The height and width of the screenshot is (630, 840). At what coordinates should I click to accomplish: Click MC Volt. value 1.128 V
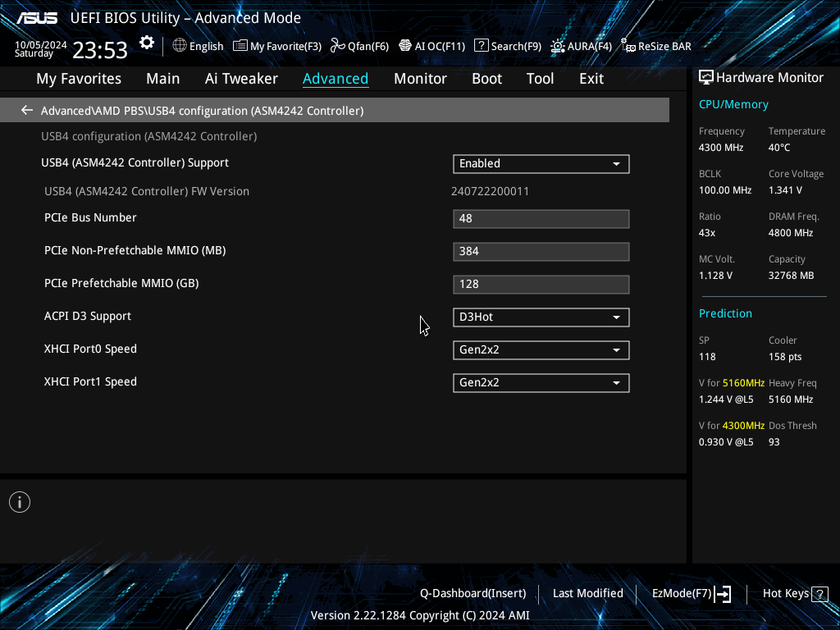(x=715, y=276)
